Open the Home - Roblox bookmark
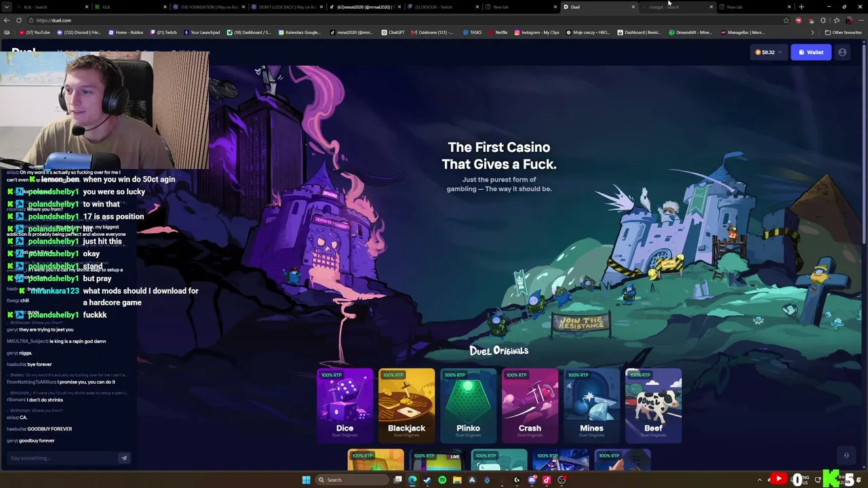The width and height of the screenshot is (868, 488). 126,33
